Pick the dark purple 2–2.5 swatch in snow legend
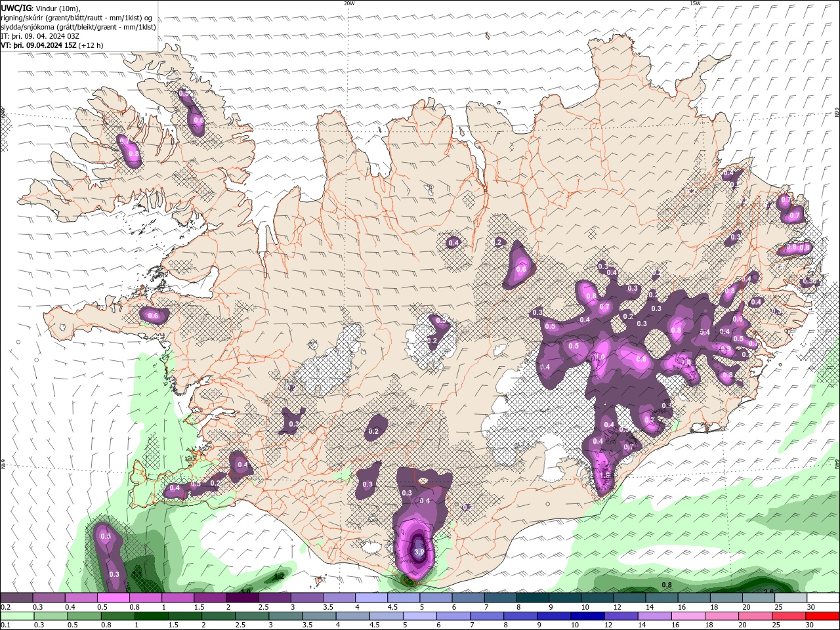Image resolution: width=840 pixels, height=630 pixels. pos(242,598)
